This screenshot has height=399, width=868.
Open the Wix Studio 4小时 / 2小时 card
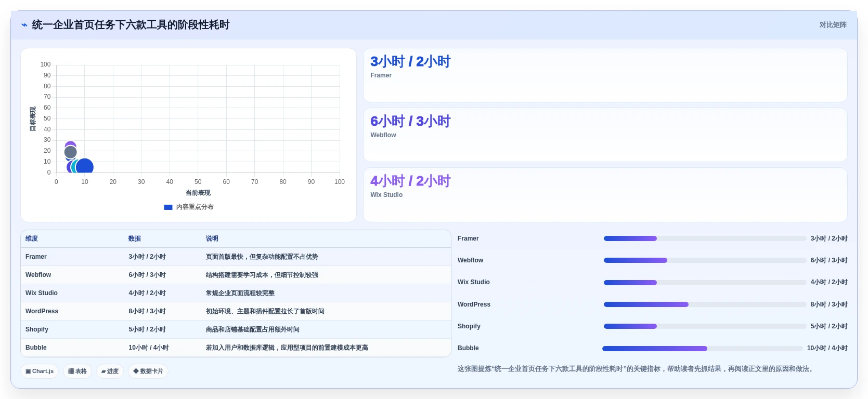(605, 195)
